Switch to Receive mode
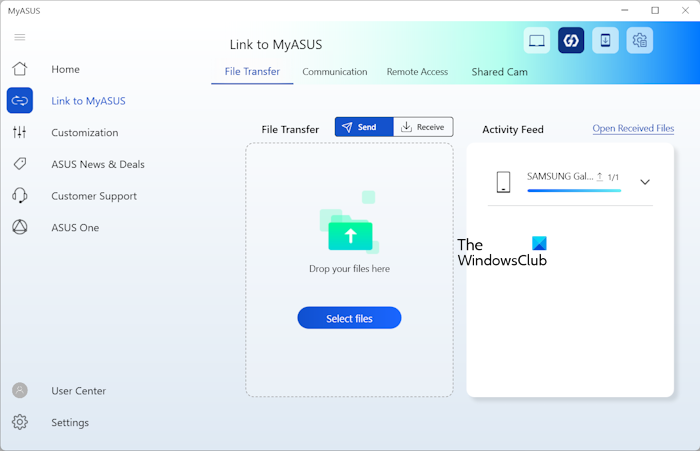The image size is (700, 451). click(423, 127)
